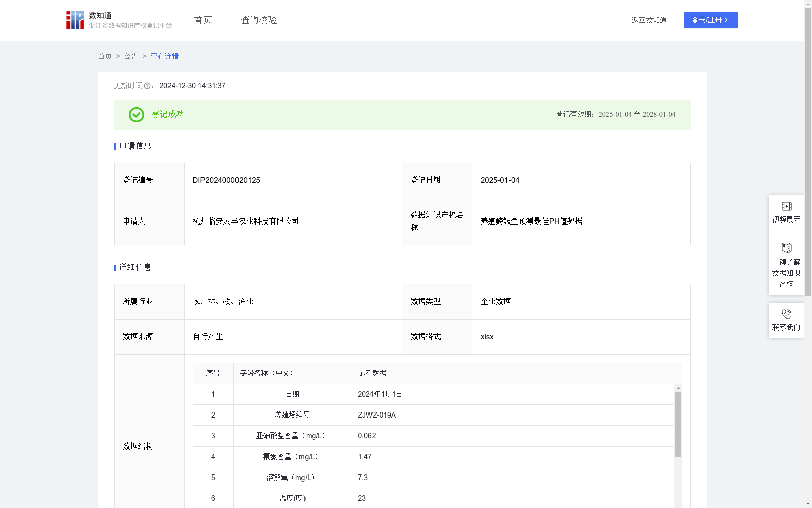Click the question mark beside 更新时间

coord(148,86)
